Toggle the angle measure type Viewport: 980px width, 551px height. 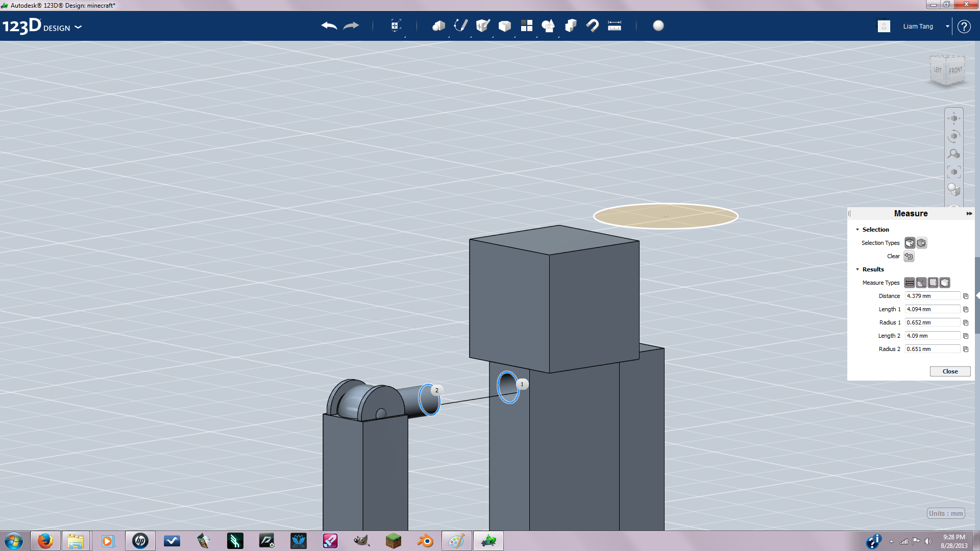921,283
